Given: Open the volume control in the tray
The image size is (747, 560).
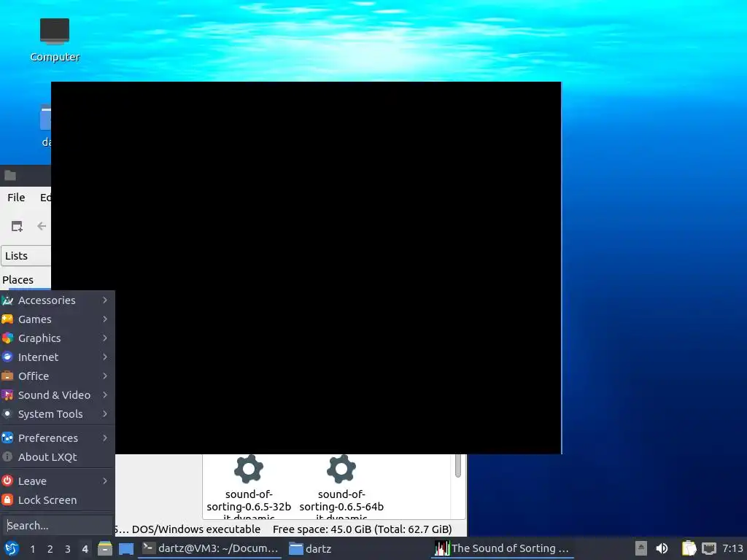Looking at the screenshot, I should (662, 548).
